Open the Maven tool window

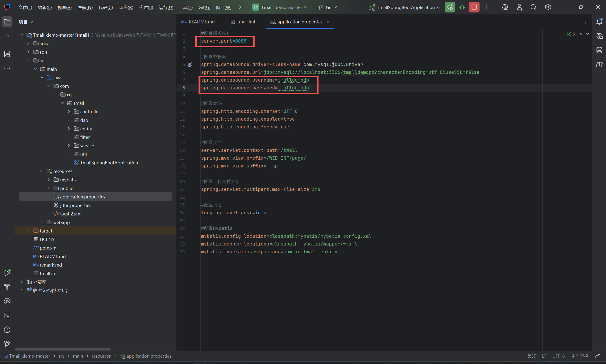[599, 64]
